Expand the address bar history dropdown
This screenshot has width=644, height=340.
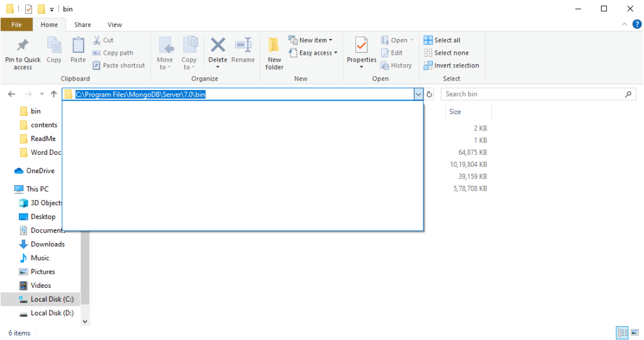tap(418, 94)
